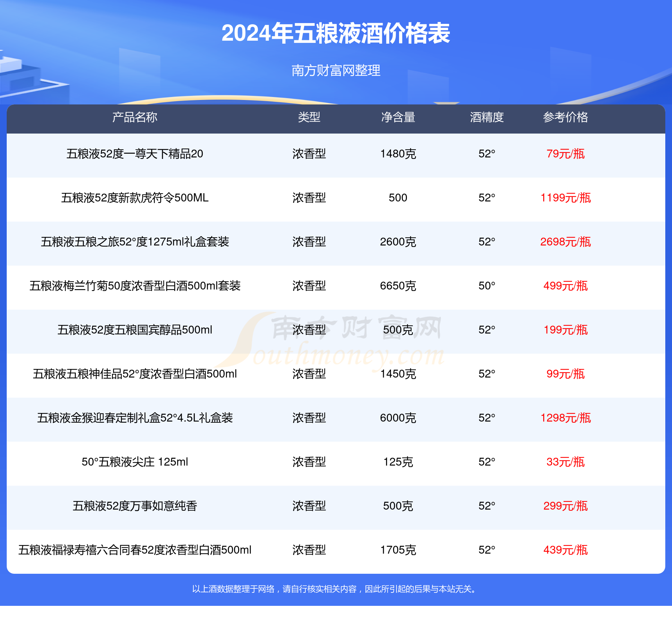Click the 2698元/瓶 price
This screenshot has width=672, height=623.
[x=566, y=242]
